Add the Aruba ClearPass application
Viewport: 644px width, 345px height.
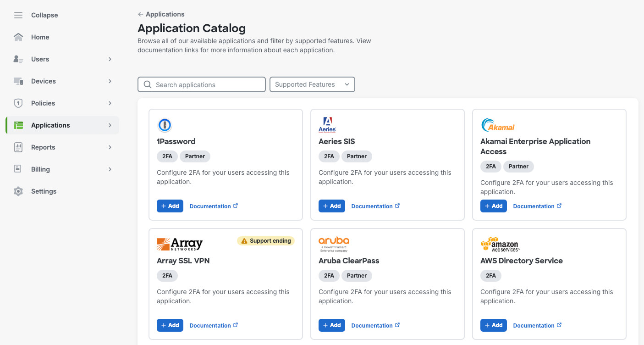(x=332, y=325)
